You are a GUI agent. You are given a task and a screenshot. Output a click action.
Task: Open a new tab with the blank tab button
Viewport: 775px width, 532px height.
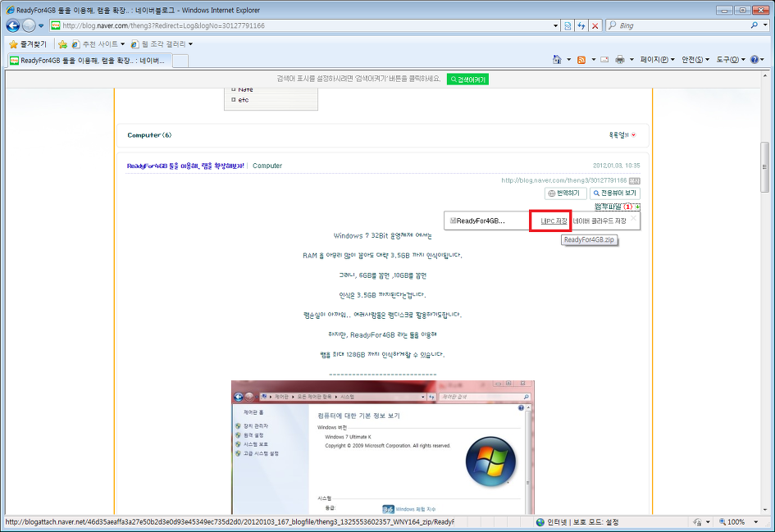tap(180, 61)
